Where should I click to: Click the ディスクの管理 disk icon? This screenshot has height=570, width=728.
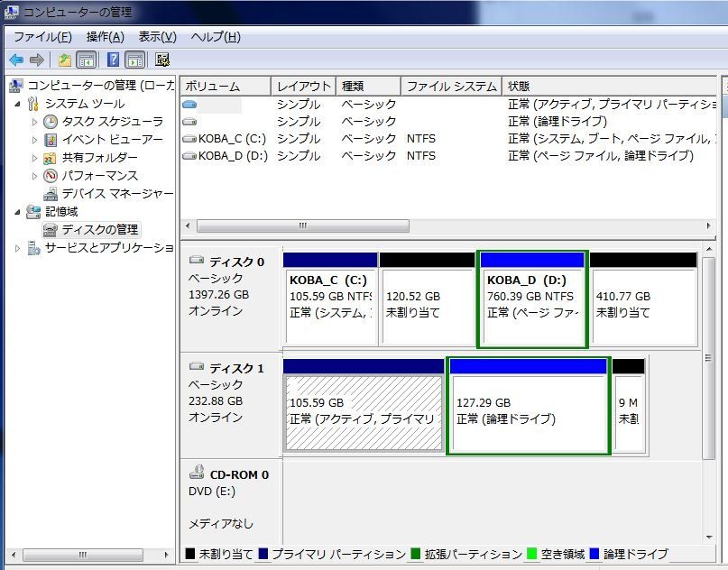(51, 230)
